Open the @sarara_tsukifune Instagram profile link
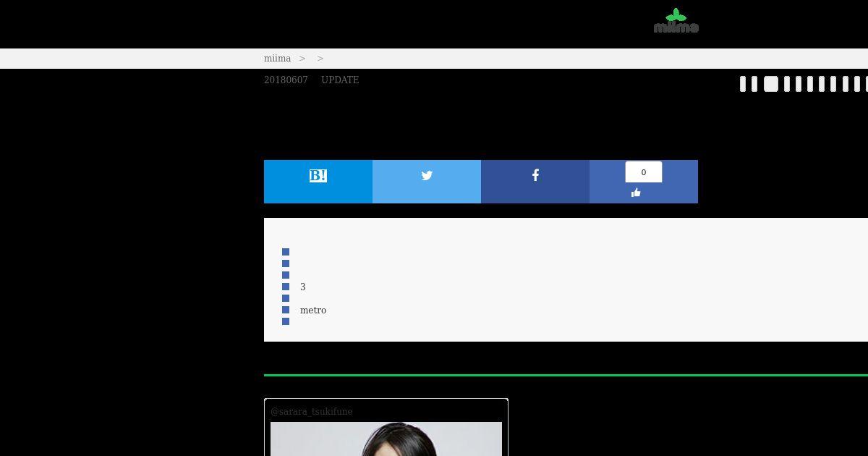Viewport: 868px width, 456px height. click(x=312, y=412)
